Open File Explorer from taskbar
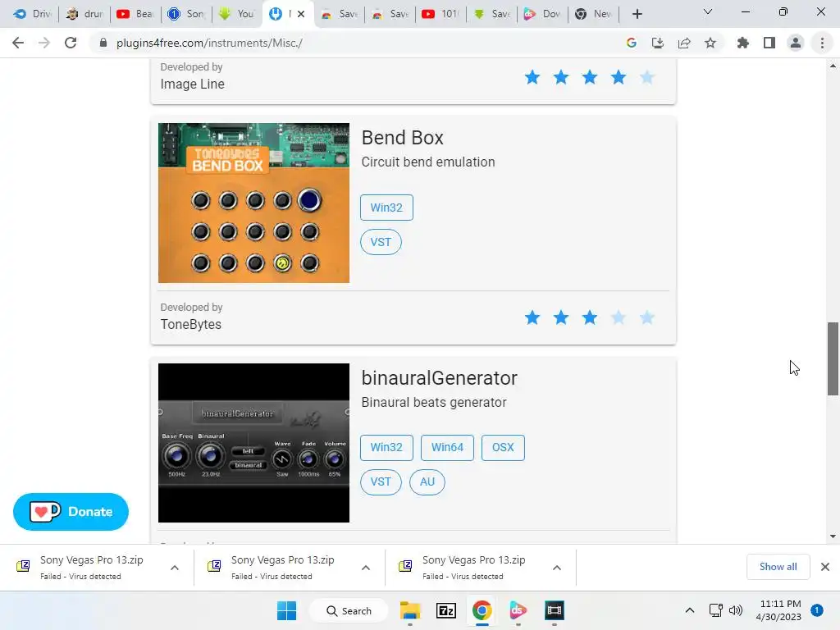This screenshot has height=630, width=840. point(410,610)
